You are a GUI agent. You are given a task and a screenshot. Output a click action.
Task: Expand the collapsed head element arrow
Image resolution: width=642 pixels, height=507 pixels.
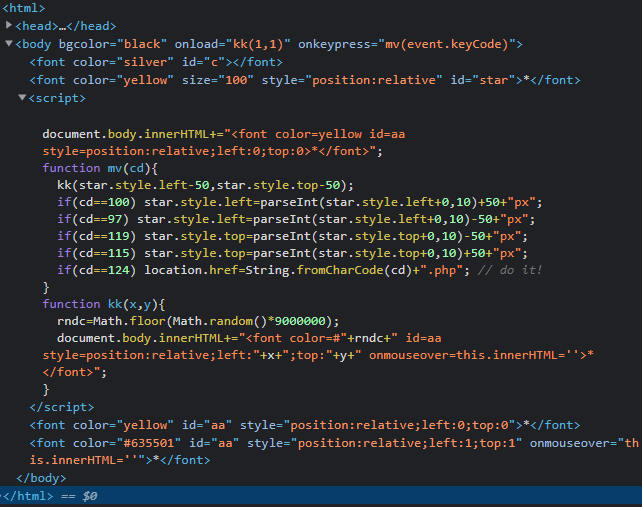9,25
